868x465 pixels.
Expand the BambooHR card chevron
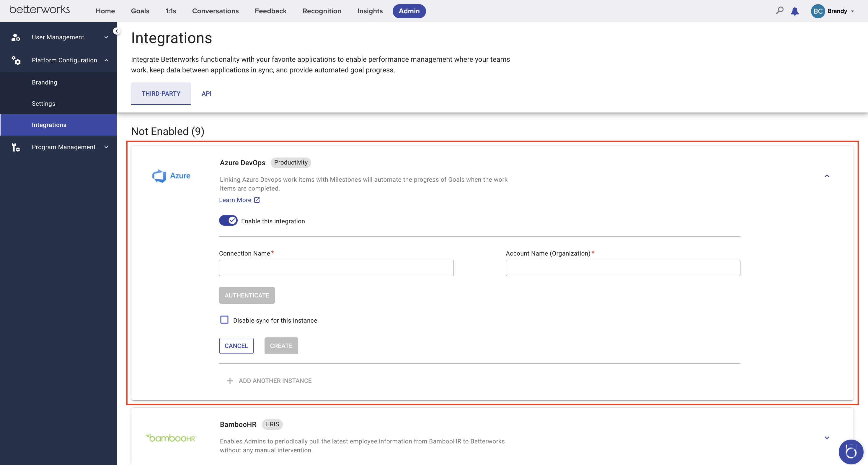click(x=827, y=437)
